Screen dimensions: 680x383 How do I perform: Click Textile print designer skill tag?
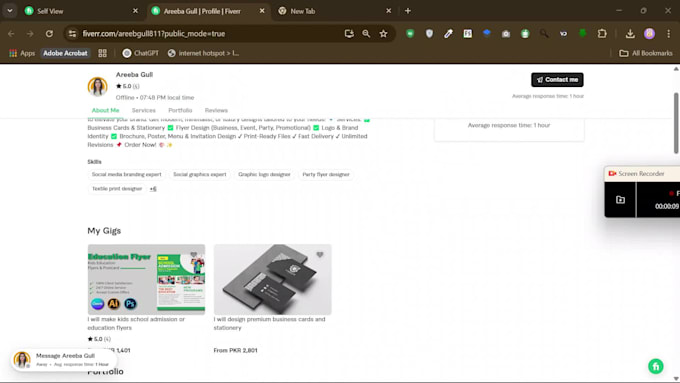point(117,189)
